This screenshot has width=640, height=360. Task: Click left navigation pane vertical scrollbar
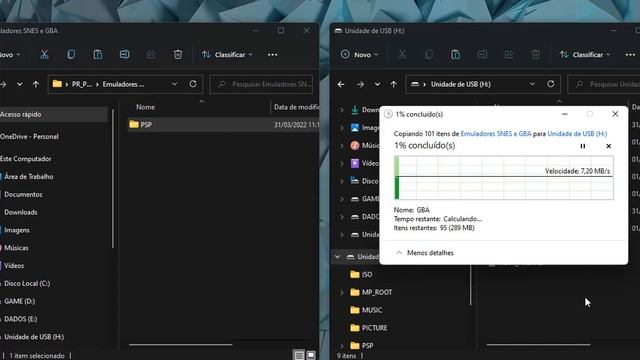[113, 178]
